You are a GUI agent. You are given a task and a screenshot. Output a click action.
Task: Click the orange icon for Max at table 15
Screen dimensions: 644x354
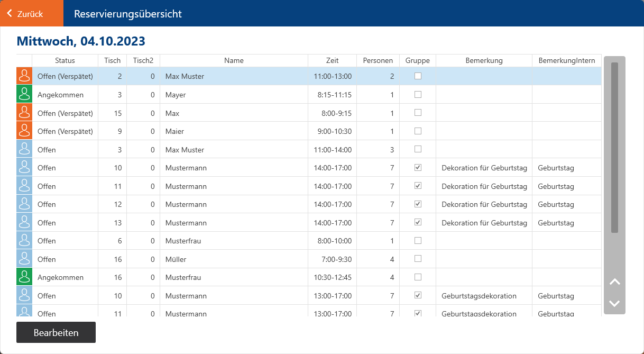(x=24, y=113)
